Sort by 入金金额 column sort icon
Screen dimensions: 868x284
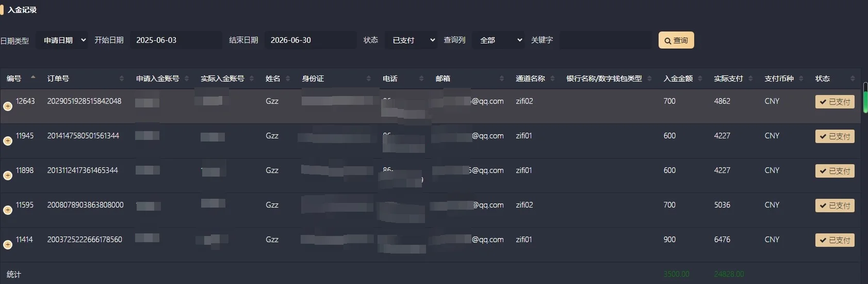(x=700, y=78)
